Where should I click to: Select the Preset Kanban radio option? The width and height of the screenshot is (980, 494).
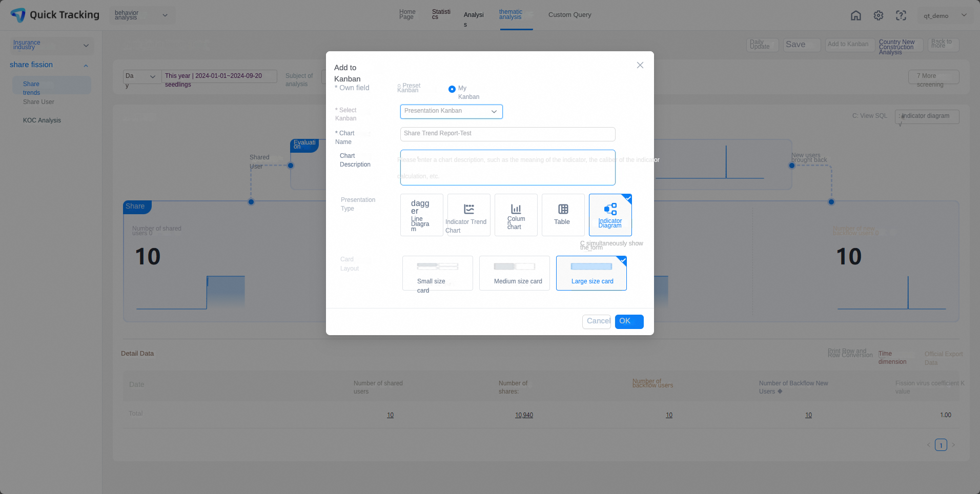pos(409,88)
